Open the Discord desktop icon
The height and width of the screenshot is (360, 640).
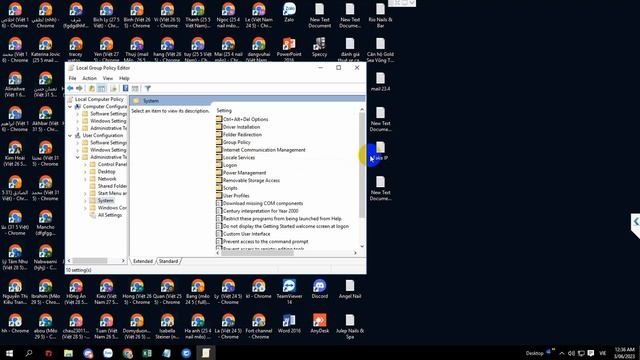(x=320, y=289)
